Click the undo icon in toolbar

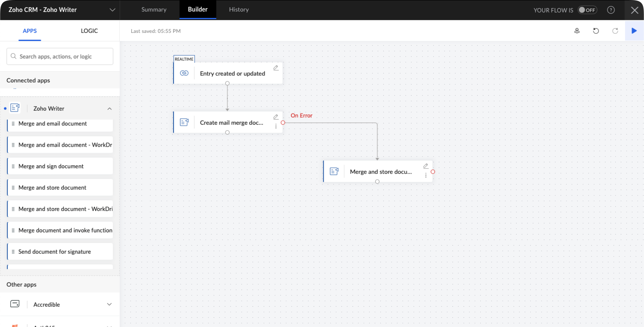click(596, 31)
